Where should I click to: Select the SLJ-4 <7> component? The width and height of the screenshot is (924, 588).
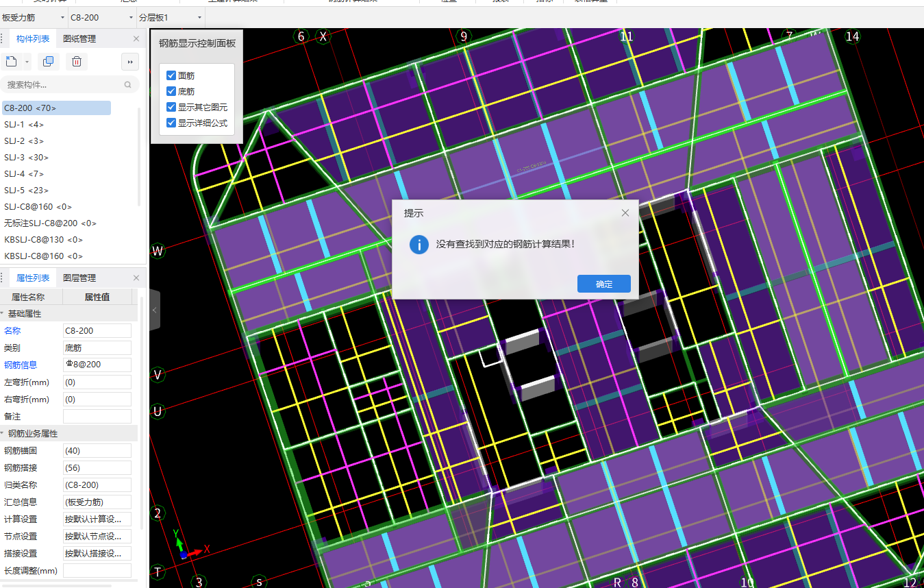pos(24,173)
